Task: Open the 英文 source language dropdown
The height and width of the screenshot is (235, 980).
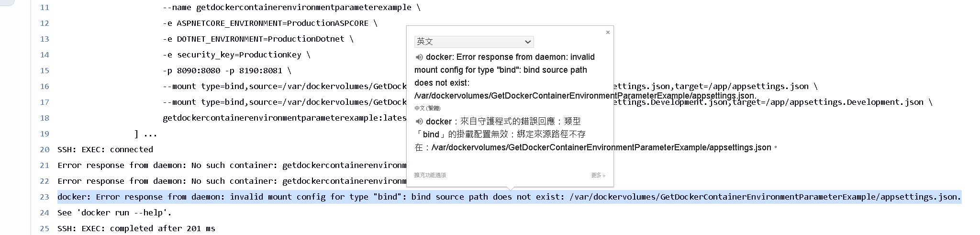Action: [474, 42]
